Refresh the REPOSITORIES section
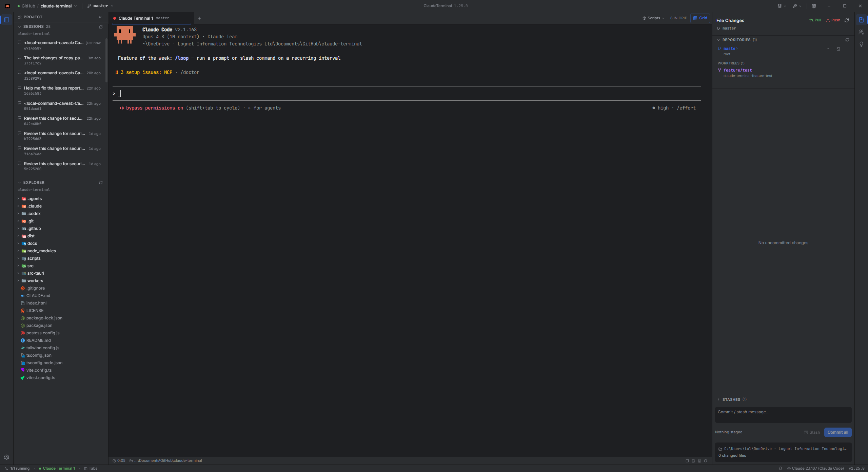This screenshot has width=868, height=472. 847,40
